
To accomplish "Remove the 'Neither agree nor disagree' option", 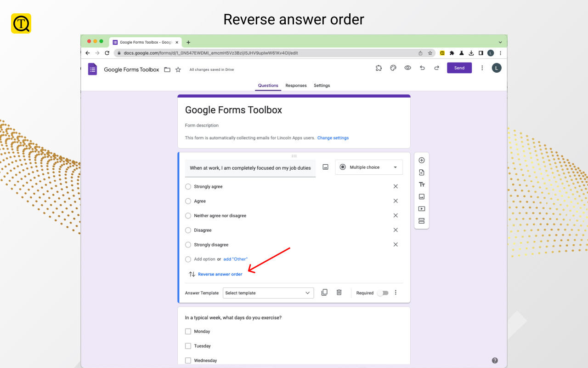I will pyautogui.click(x=396, y=215).
